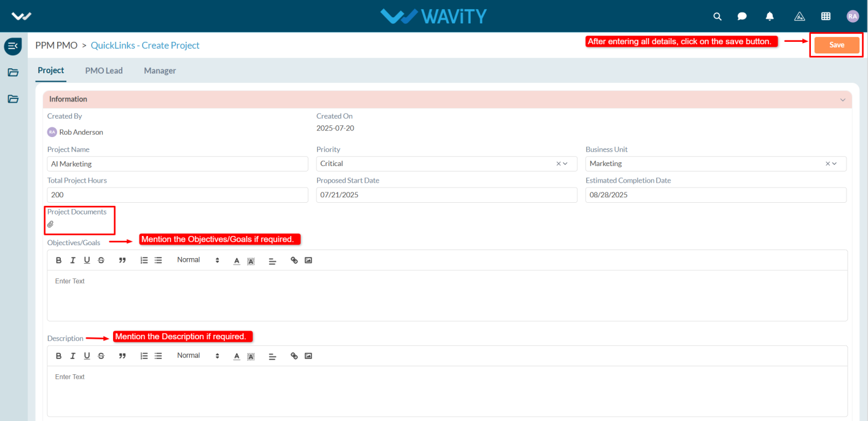Click the Rob Anderson creator name
This screenshot has width=868, height=421.
coord(81,132)
